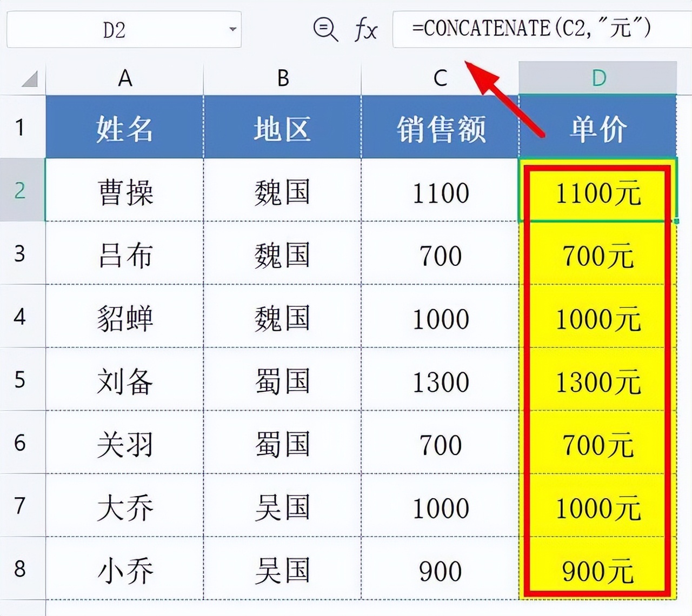This screenshot has height=616, width=692.
Task: Click the green fill handle on cell D2
Action: 676,220
